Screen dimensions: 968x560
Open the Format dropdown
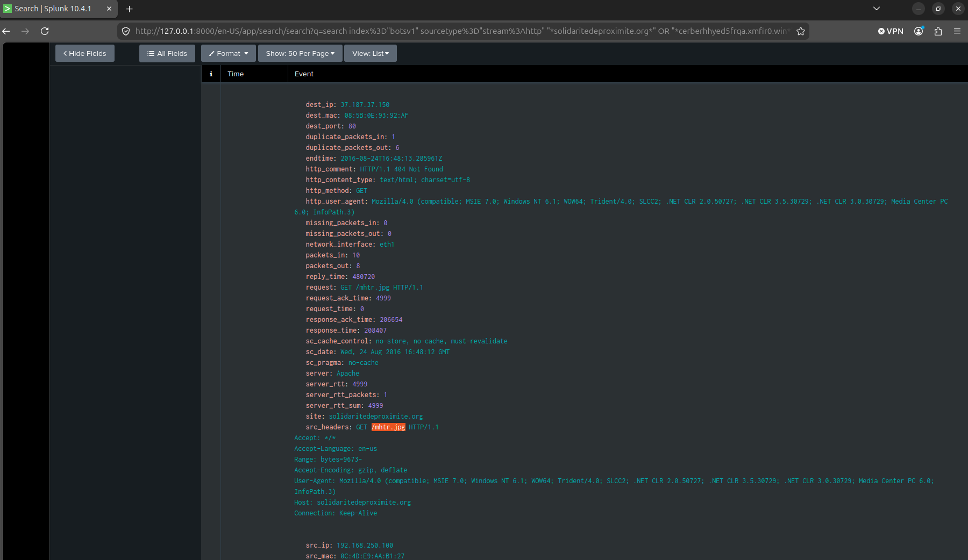tap(229, 53)
